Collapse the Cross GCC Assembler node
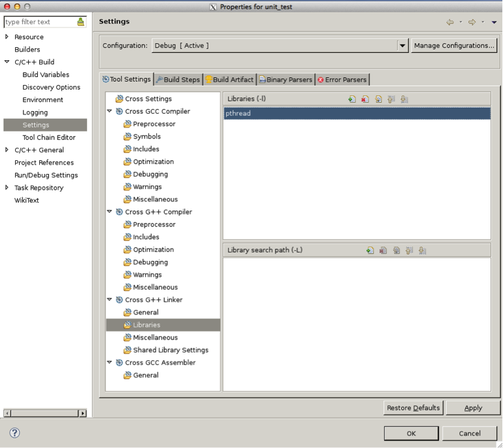Viewport: 503px width, 448px height. click(x=110, y=362)
